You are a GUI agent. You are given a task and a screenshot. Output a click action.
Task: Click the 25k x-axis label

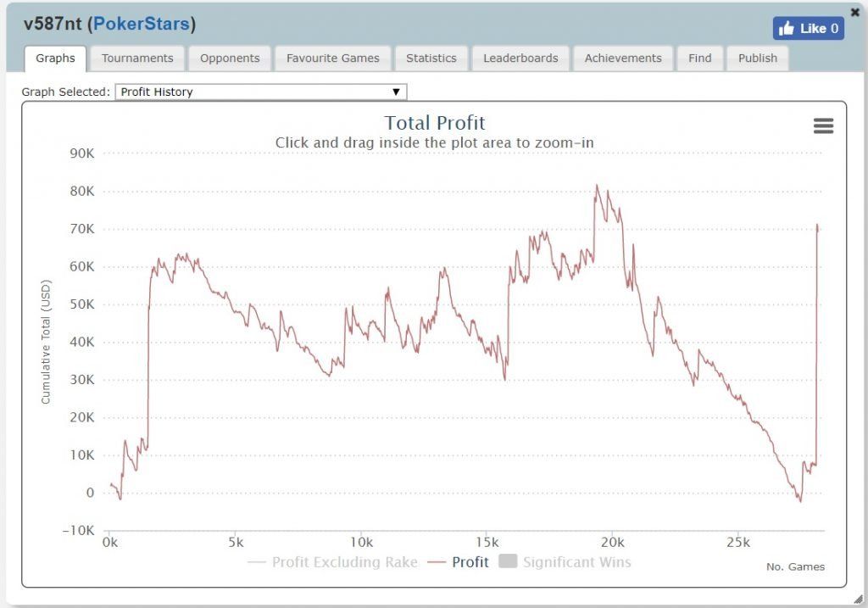coord(738,543)
